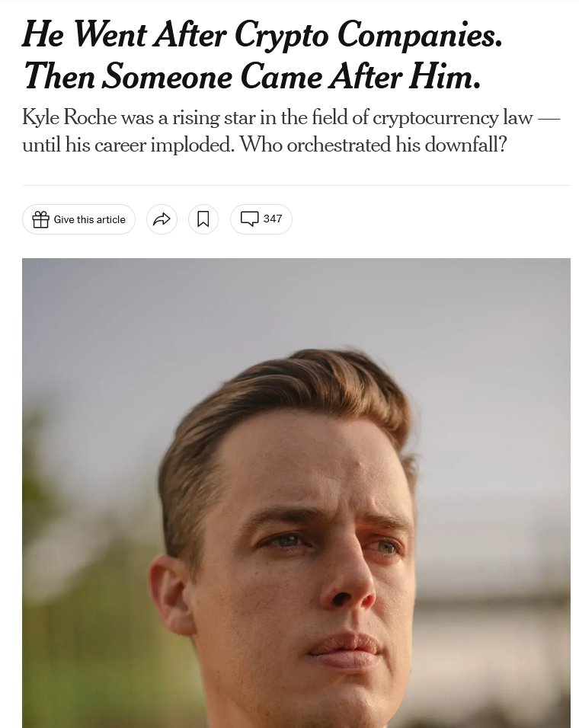Open the man's portrait photo

pos(296,493)
